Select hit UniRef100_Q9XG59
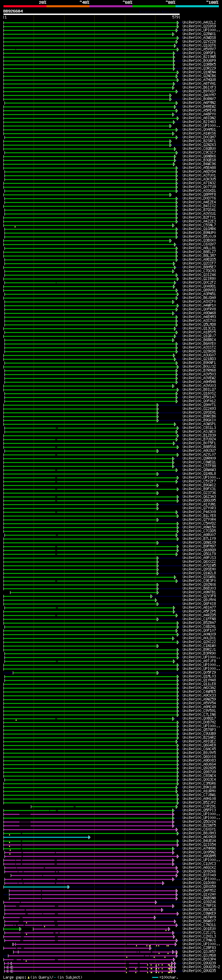 point(199,887)
